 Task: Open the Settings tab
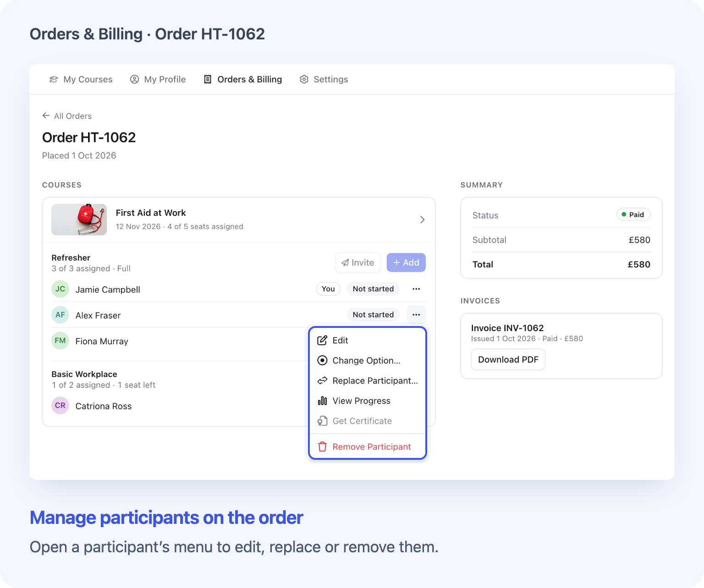tap(324, 79)
